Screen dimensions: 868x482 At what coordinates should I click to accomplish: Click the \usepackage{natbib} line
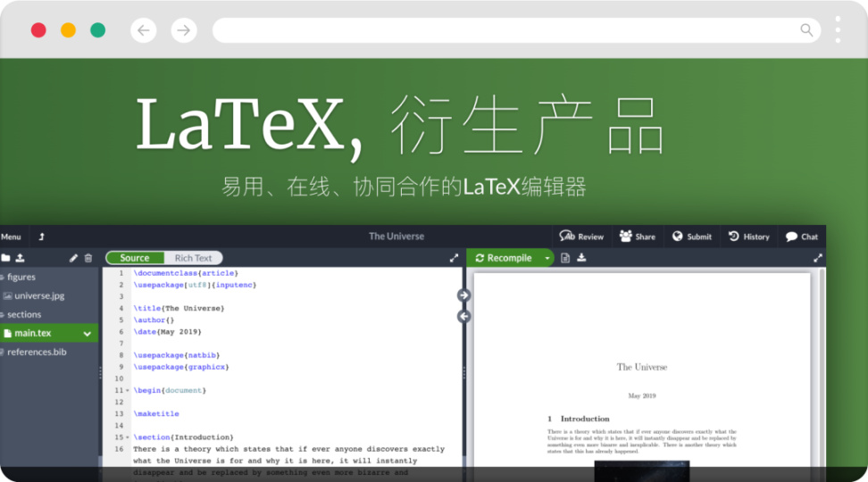pos(177,355)
